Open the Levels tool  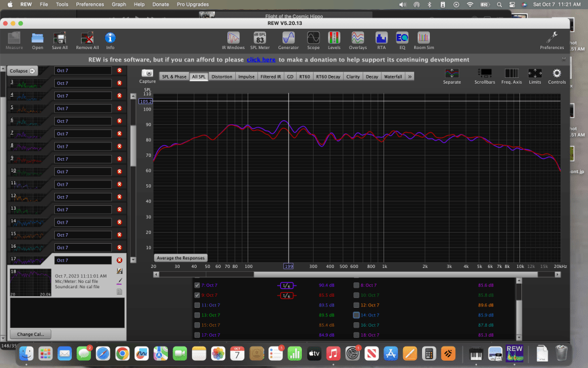pos(334,41)
